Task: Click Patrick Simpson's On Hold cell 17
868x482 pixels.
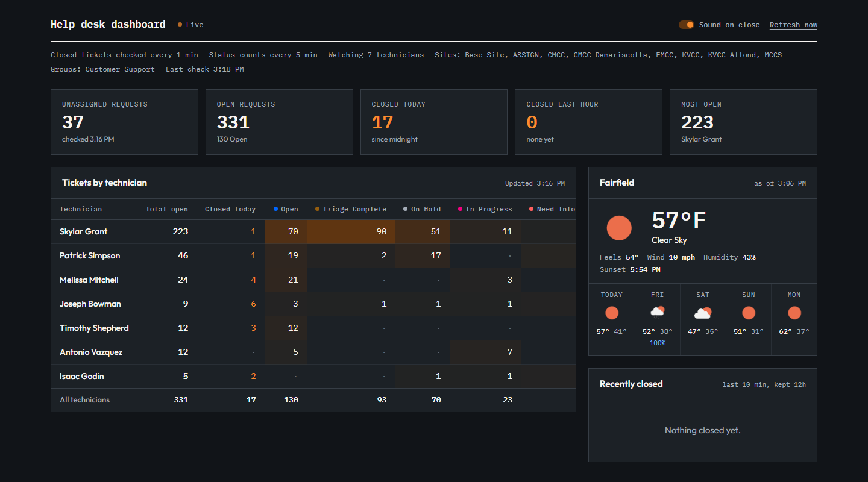Action: click(422, 255)
